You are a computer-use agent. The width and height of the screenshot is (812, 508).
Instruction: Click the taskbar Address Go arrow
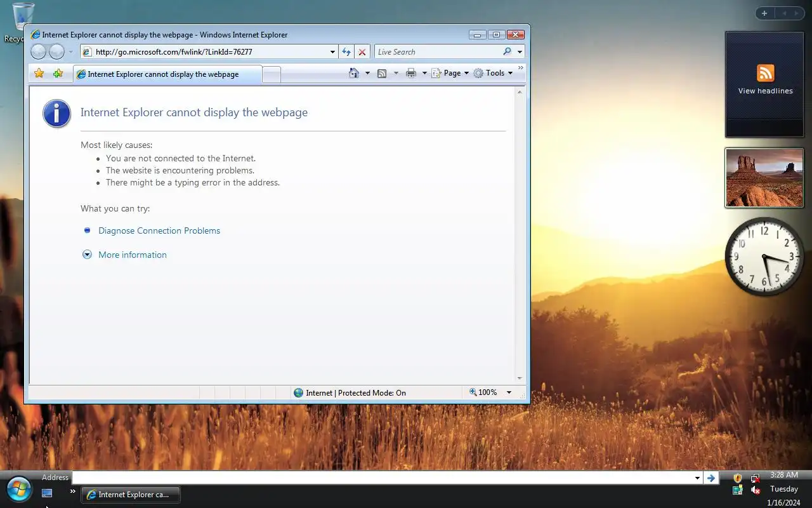pyautogui.click(x=710, y=478)
